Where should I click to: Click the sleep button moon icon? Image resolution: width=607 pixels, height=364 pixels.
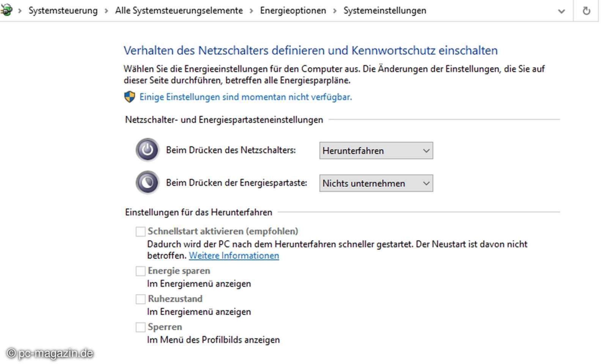coord(147,183)
